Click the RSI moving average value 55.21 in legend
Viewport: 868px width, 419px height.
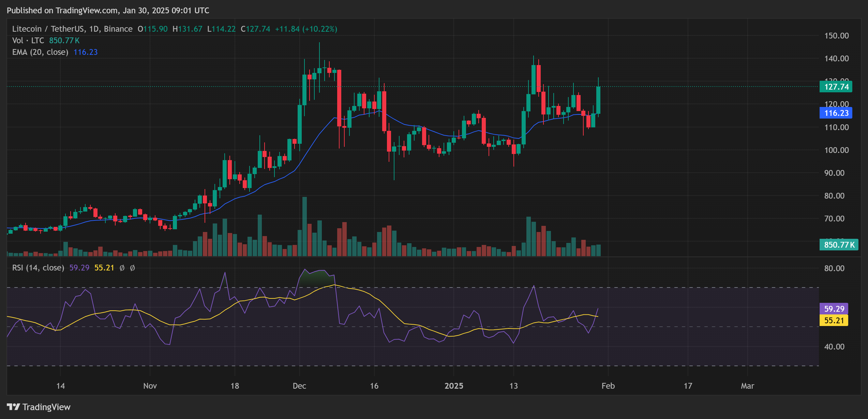tap(104, 268)
